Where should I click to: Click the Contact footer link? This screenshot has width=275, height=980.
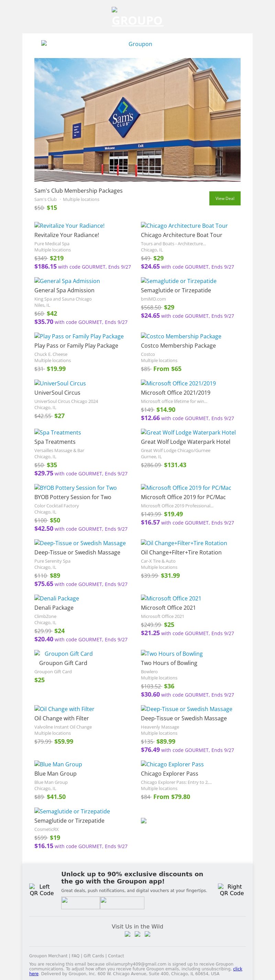(x=116, y=956)
